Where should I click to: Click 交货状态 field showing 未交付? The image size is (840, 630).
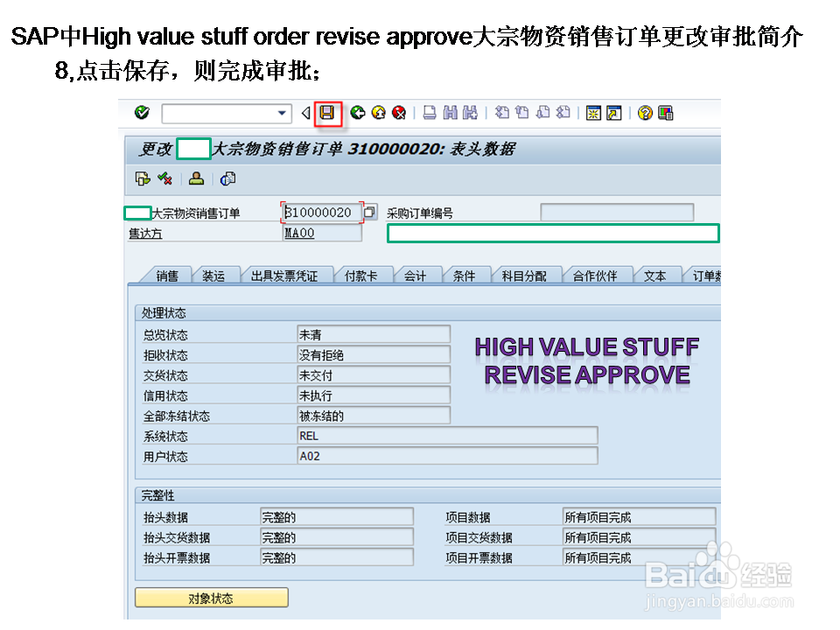374,375
